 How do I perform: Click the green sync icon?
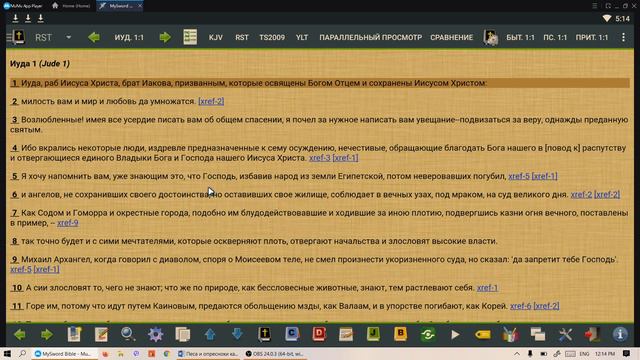pos(428,334)
